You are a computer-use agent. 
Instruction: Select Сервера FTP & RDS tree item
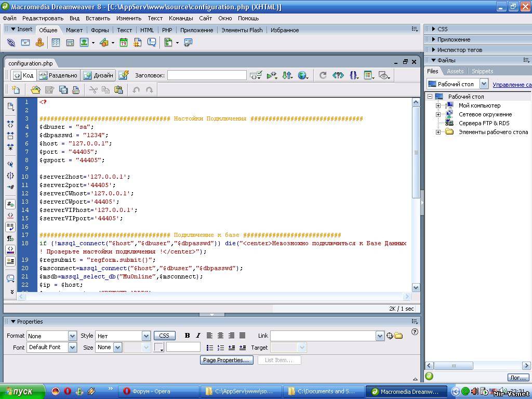click(x=484, y=123)
